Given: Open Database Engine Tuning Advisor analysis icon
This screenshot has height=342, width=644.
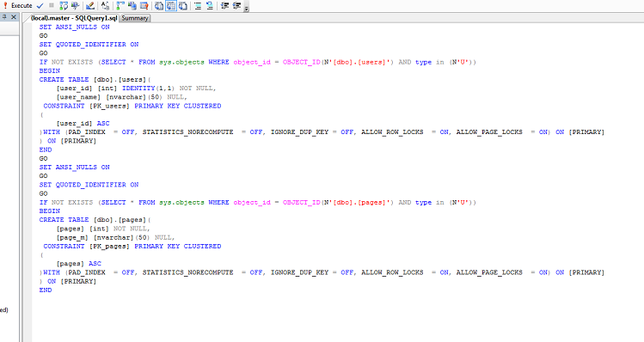Looking at the screenshot, I should (x=75, y=6).
